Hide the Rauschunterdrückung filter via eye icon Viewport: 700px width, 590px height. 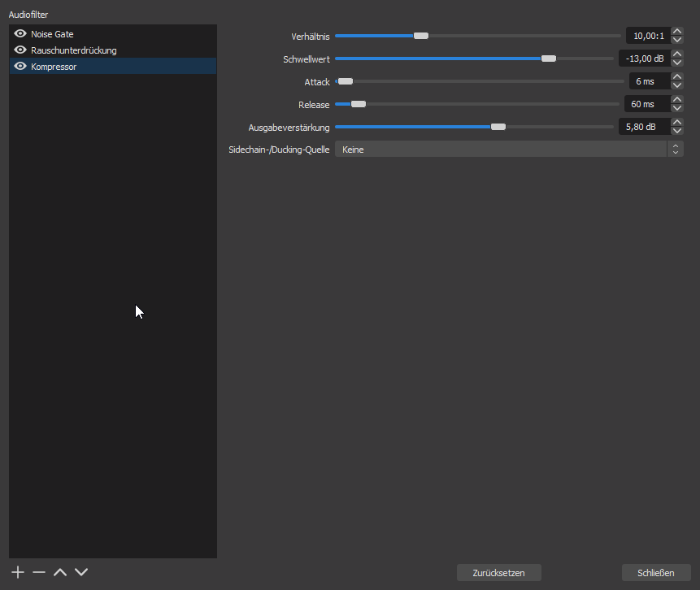(x=20, y=50)
